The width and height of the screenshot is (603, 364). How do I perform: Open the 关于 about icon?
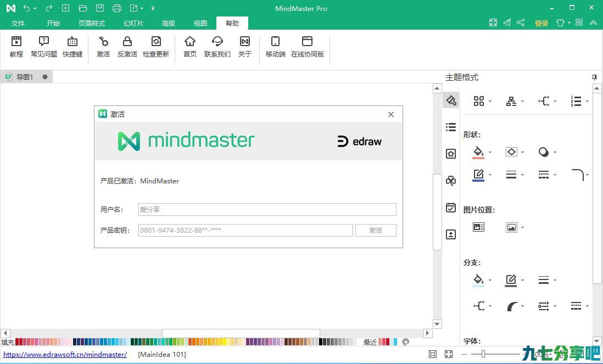coord(244,47)
